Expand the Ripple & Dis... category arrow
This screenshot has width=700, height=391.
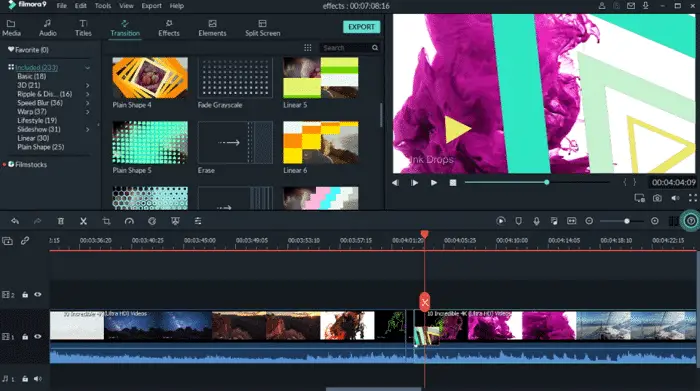click(x=88, y=94)
